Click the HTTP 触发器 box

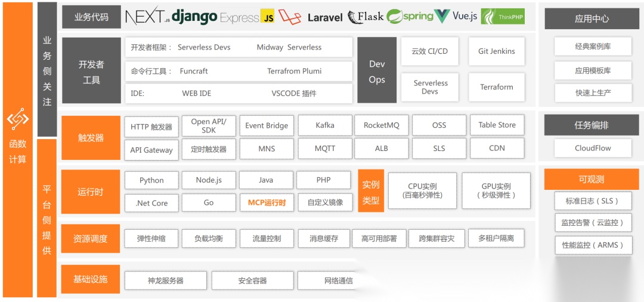pyautogui.click(x=151, y=127)
